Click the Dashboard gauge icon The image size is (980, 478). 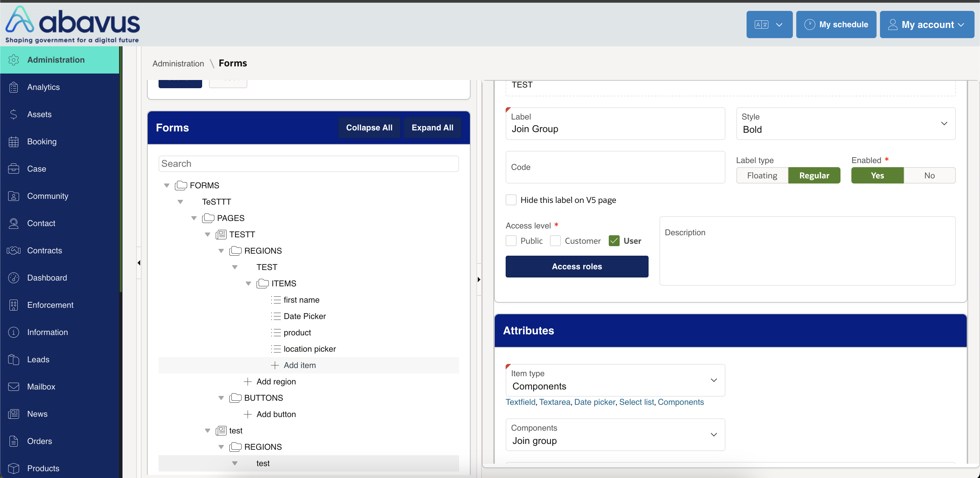click(x=14, y=278)
